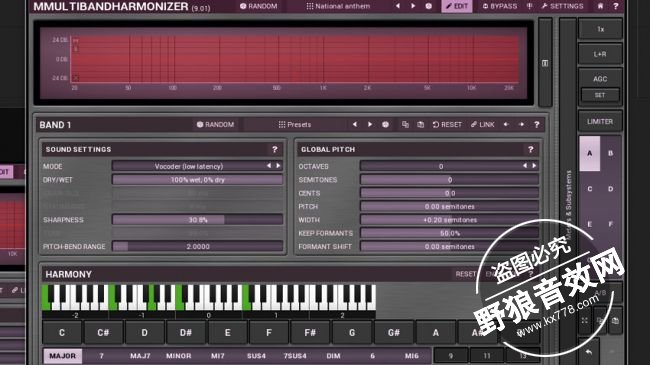Click Band 1 RANDOM button
This screenshot has width=650, height=365.
[x=215, y=124]
